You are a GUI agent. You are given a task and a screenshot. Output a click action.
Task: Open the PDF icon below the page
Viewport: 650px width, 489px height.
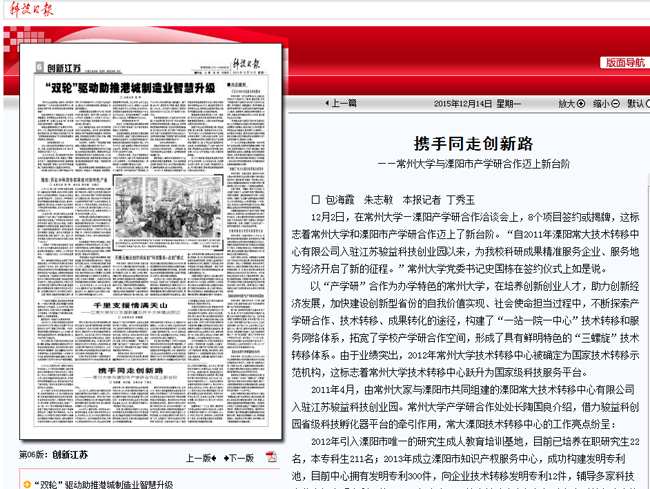coord(270,457)
